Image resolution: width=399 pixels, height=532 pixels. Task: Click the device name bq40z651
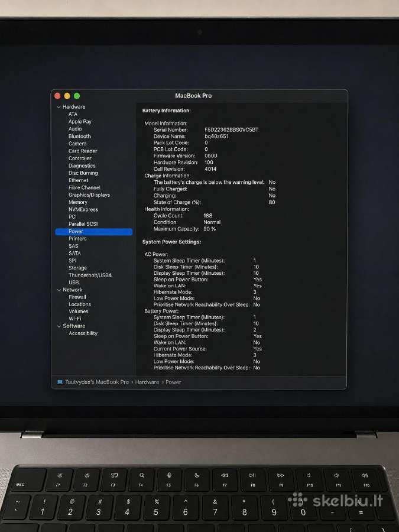[x=216, y=136]
